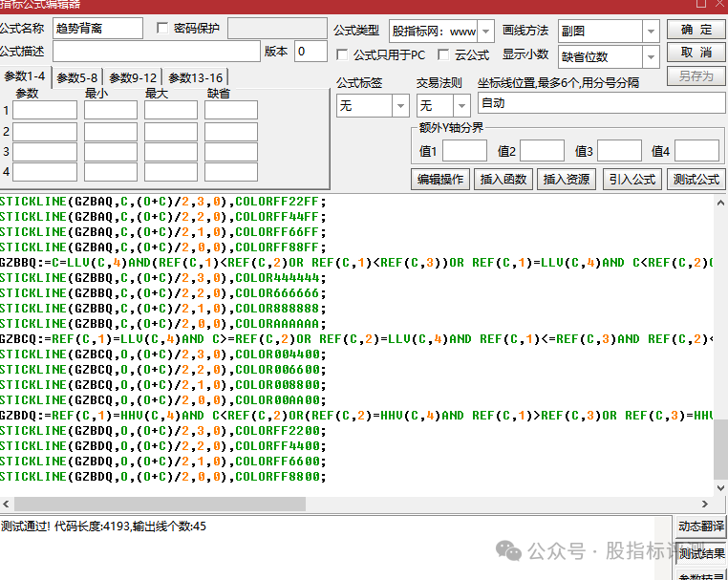This screenshot has width=728, height=580.
Task: Click the password input field beside 密码保护
Action: tap(278, 29)
